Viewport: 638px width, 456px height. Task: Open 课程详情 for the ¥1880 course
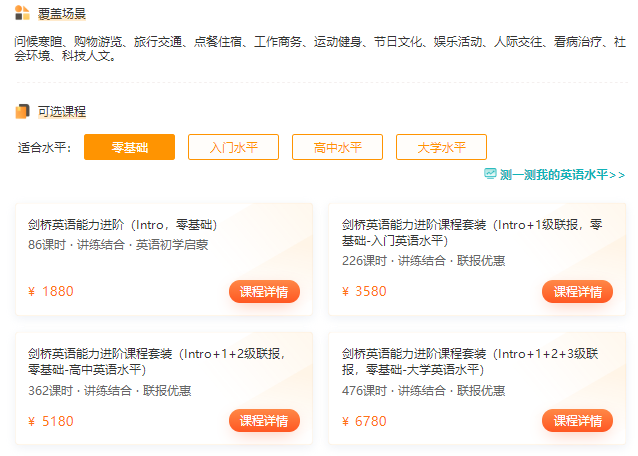coord(264,292)
